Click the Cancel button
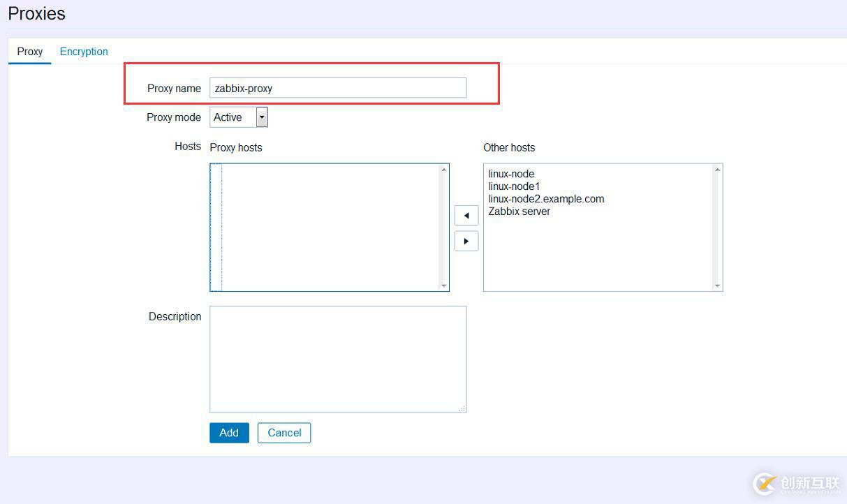Screen dimensions: 847x504 point(284,433)
